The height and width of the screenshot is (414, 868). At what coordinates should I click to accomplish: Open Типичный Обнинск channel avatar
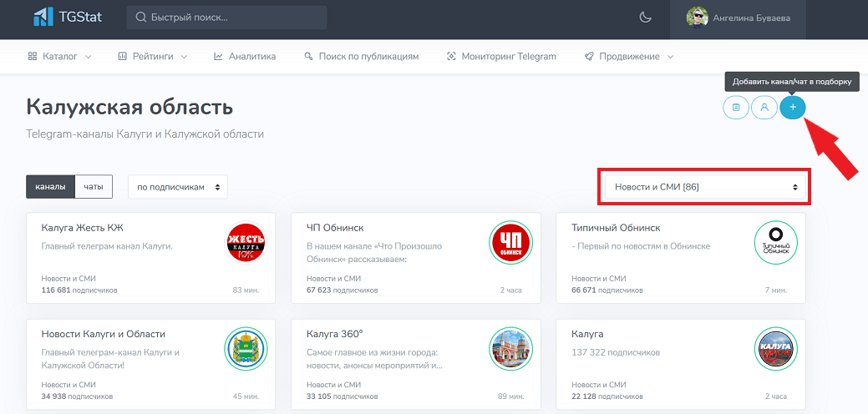click(775, 243)
